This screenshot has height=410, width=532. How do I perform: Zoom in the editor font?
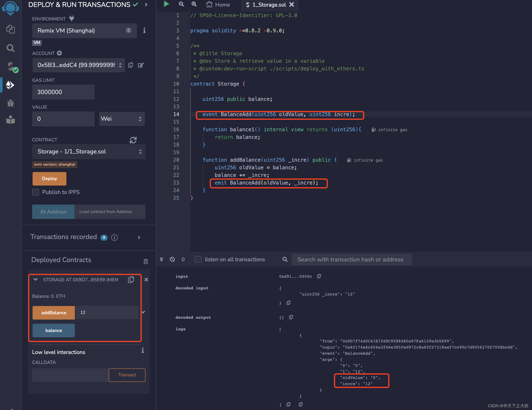(x=194, y=4)
